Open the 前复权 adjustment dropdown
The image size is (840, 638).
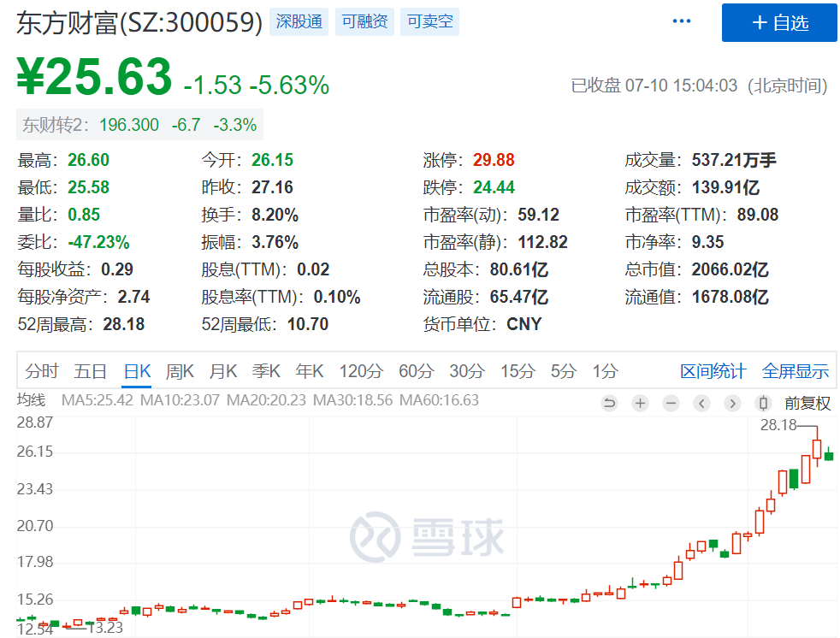pos(807,403)
